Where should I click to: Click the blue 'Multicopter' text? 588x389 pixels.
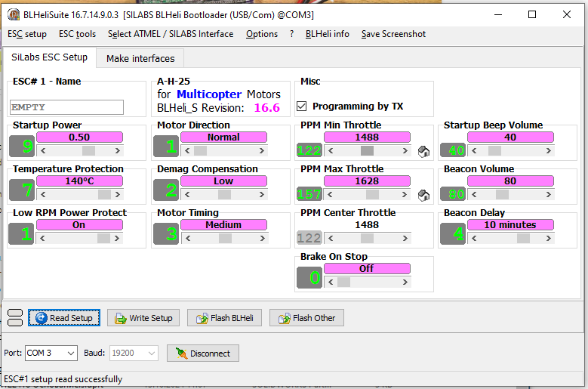point(209,94)
